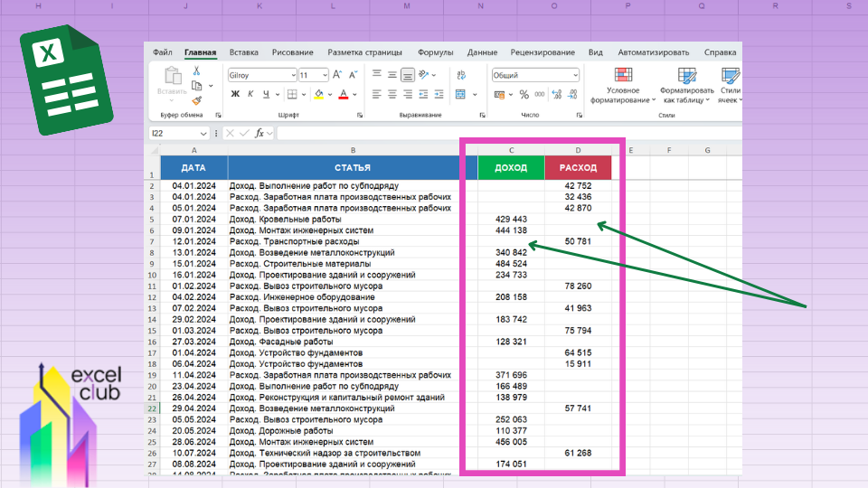This screenshot has height=488, width=868.
Task: Apply comma style 000 format
Action: (540, 95)
